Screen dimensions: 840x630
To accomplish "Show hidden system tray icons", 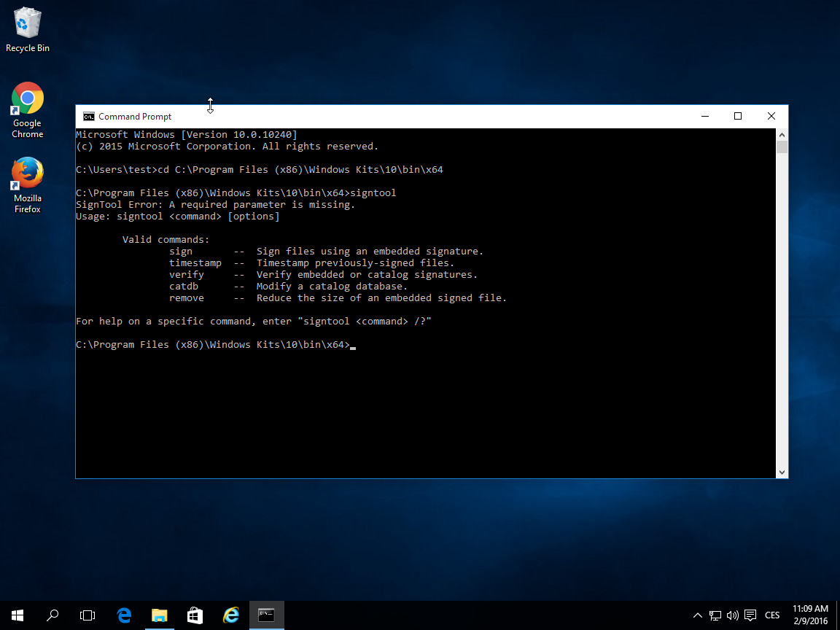I will coord(698,615).
